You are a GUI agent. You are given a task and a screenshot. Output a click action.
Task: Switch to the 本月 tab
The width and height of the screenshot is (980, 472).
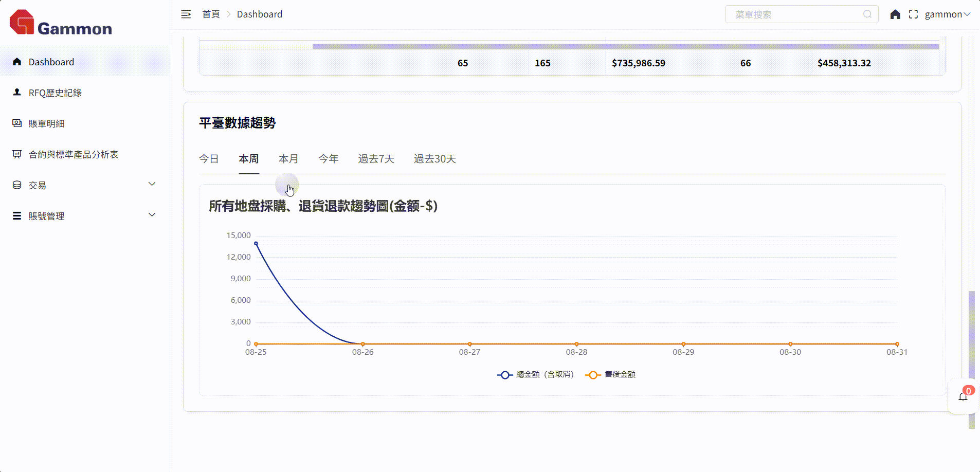288,159
